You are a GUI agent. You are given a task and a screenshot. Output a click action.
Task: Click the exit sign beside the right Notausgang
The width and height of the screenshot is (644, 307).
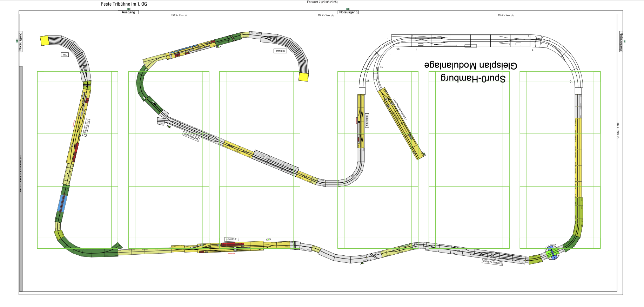point(624,41)
